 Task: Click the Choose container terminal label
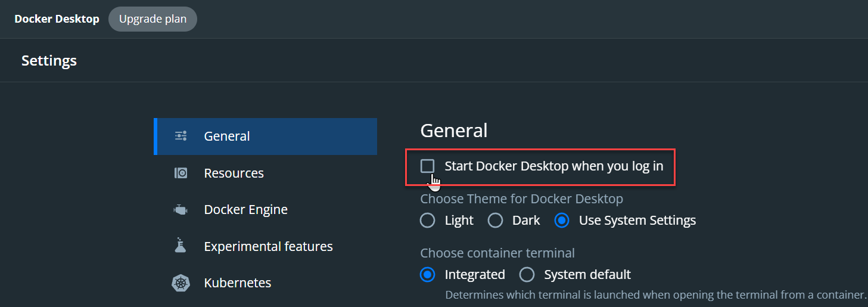[x=497, y=253]
